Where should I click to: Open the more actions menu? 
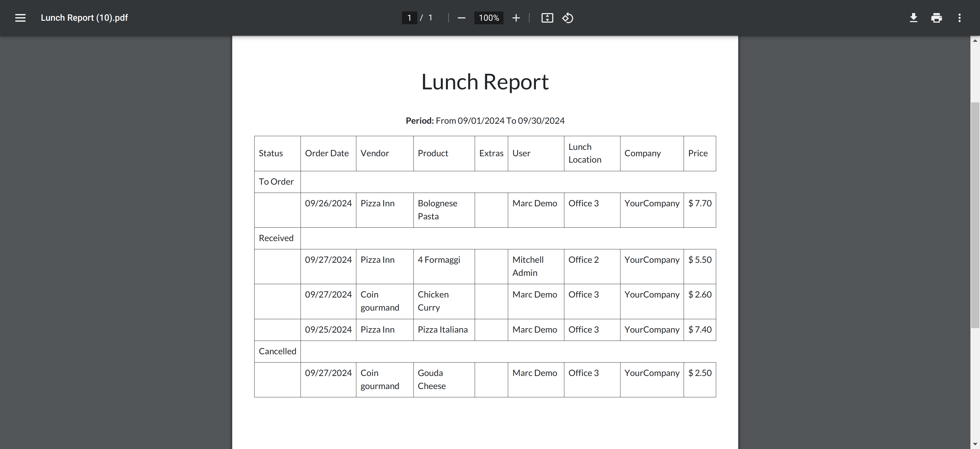pyautogui.click(x=959, y=18)
